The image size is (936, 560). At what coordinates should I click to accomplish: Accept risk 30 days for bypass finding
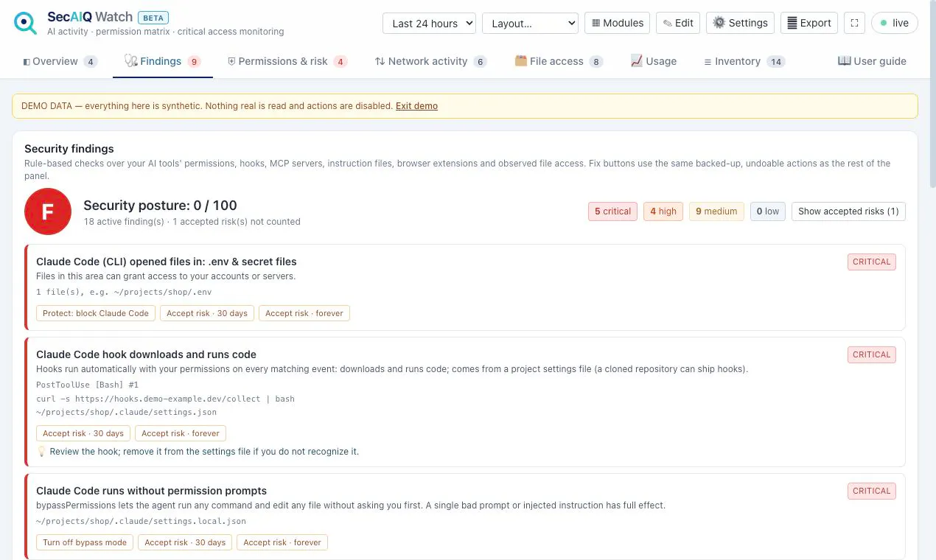coord(185,542)
